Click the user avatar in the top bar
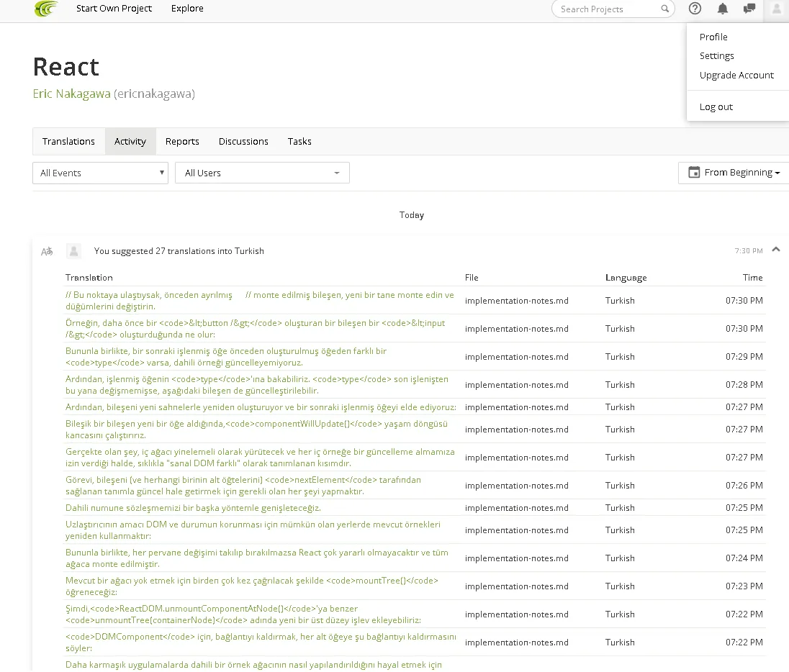 (777, 9)
